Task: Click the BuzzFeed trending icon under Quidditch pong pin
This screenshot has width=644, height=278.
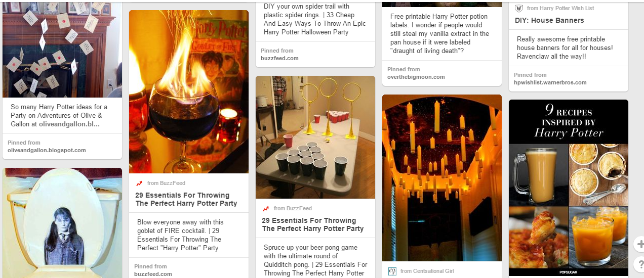Action: [266, 209]
